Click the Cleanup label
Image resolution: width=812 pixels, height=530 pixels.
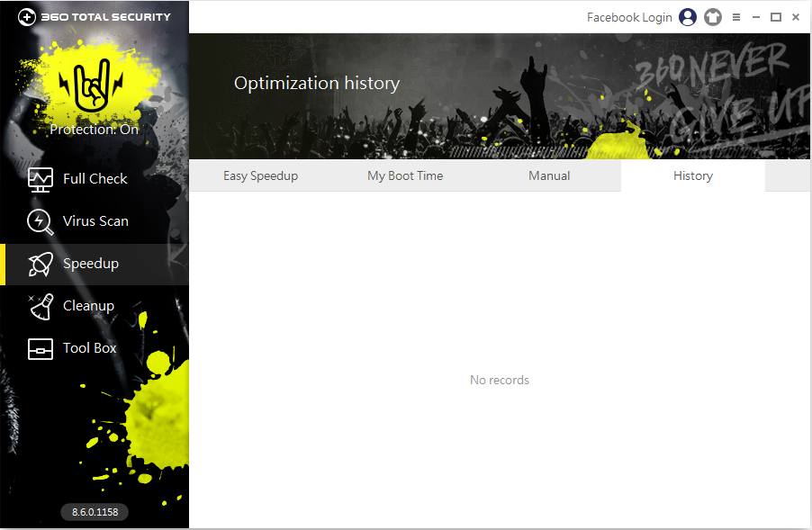pos(88,306)
